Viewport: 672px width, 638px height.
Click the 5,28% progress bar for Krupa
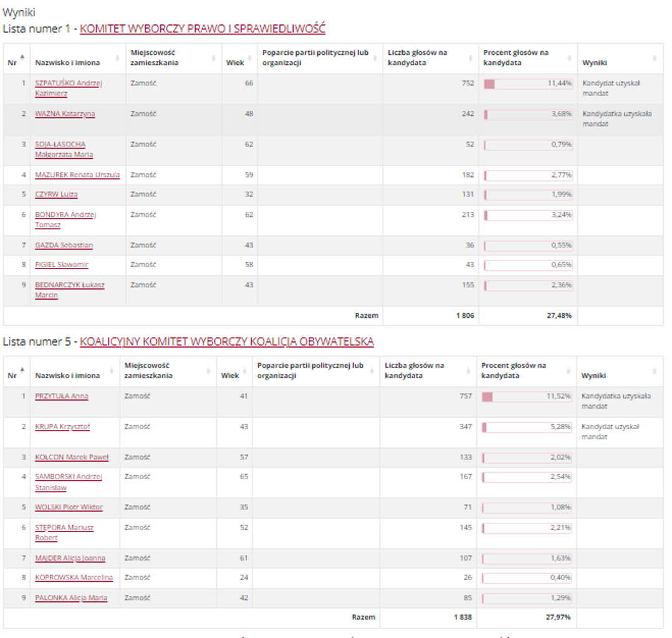click(526, 427)
